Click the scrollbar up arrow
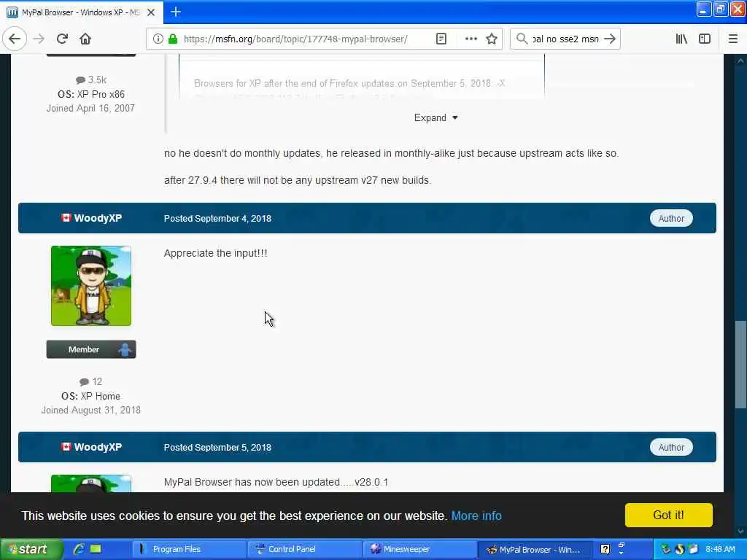 tap(740, 61)
